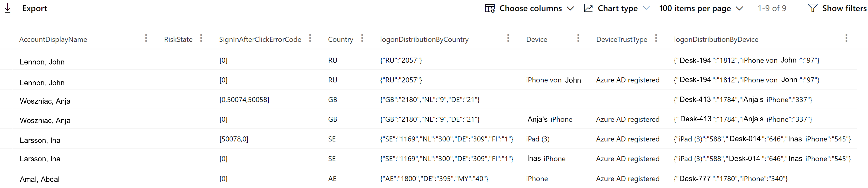Open RiskState column three-dot menu

[201, 38]
